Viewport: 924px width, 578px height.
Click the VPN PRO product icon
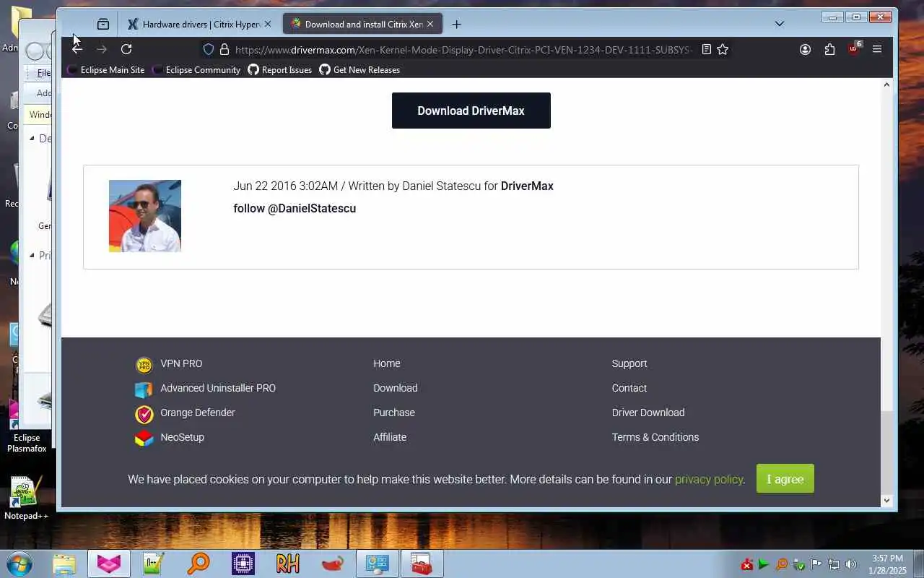144,365
